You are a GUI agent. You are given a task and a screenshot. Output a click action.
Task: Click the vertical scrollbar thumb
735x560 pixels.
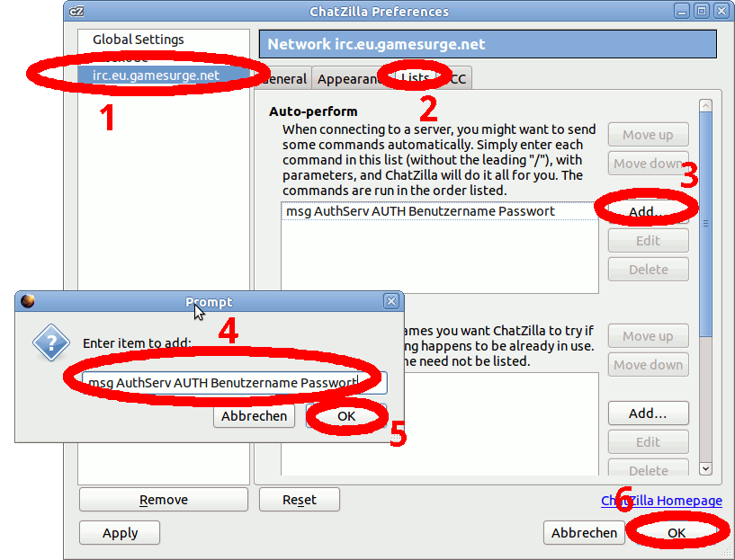pos(705,224)
